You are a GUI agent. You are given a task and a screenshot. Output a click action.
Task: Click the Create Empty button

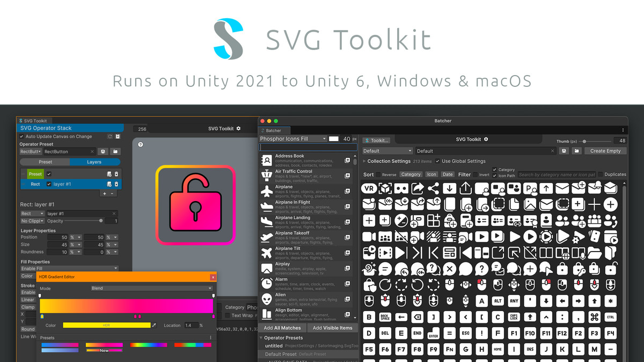pos(605,151)
